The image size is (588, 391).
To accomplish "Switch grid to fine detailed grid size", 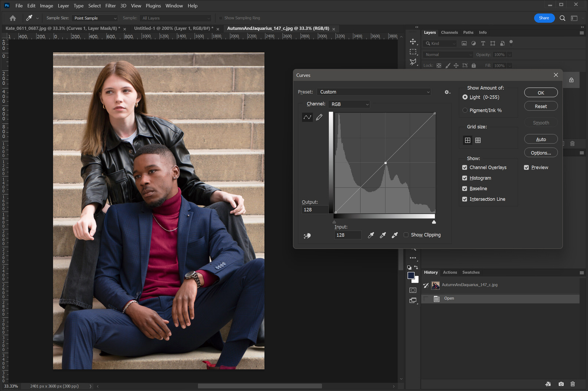I will [x=478, y=140].
